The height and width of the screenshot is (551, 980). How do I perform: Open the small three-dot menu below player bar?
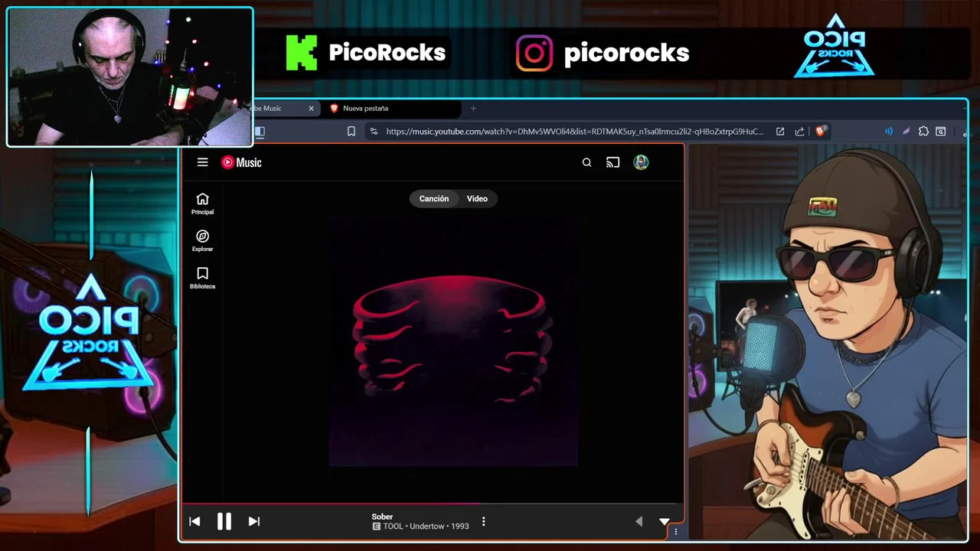pos(675,532)
